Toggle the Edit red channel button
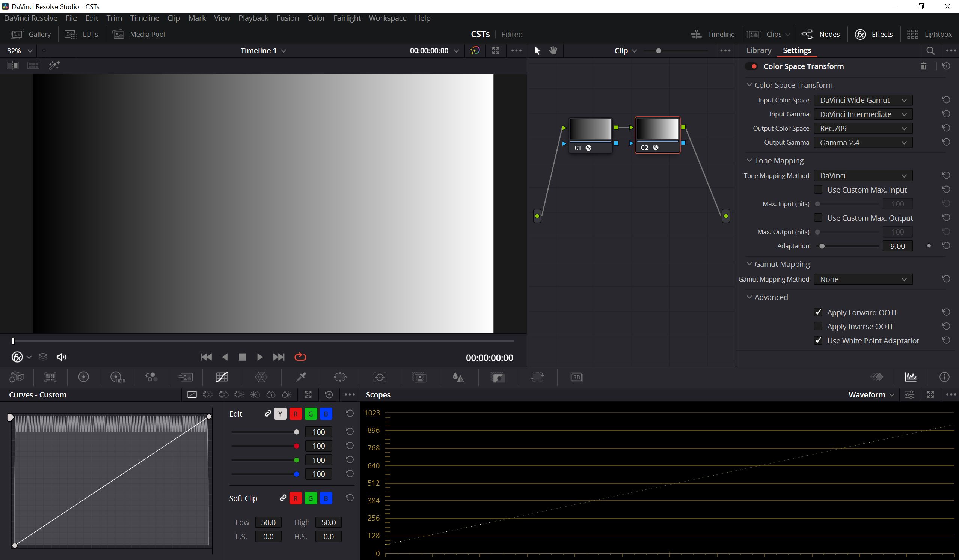Viewport: 959px width, 560px height. pos(295,414)
